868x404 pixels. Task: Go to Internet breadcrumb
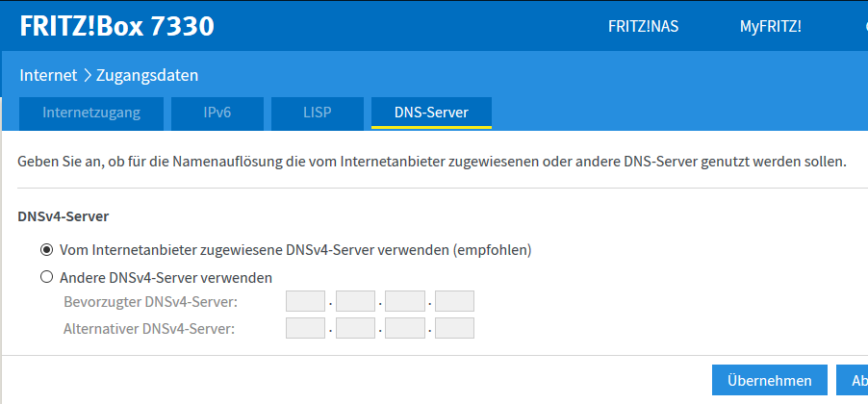(x=48, y=75)
